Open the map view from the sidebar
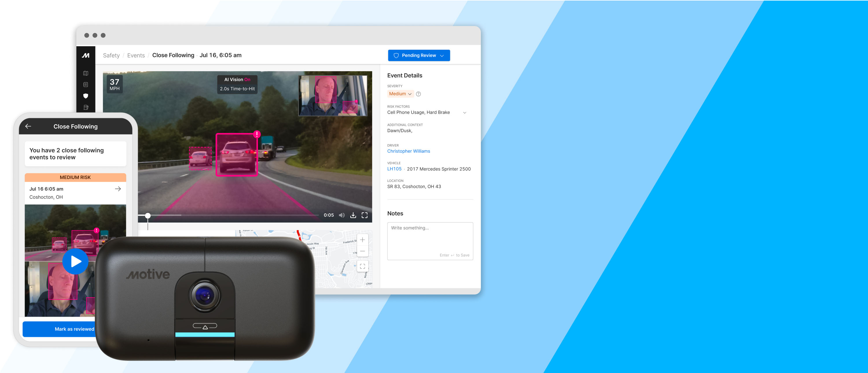Screen dimensions: 868x373 [x=86, y=73]
